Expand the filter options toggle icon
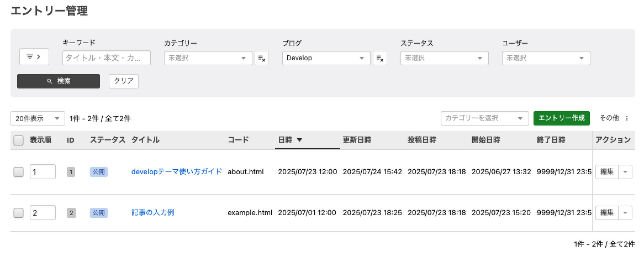The image size is (644, 256). [x=34, y=57]
